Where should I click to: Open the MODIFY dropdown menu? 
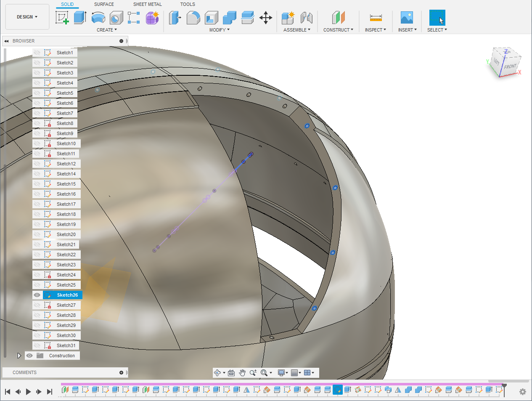220,30
